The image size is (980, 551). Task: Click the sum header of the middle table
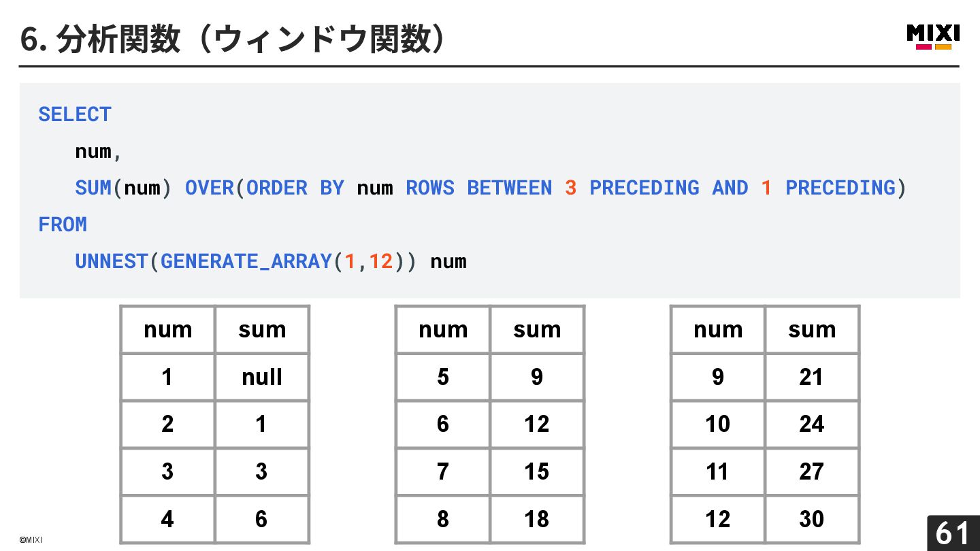(x=537, y=330)
